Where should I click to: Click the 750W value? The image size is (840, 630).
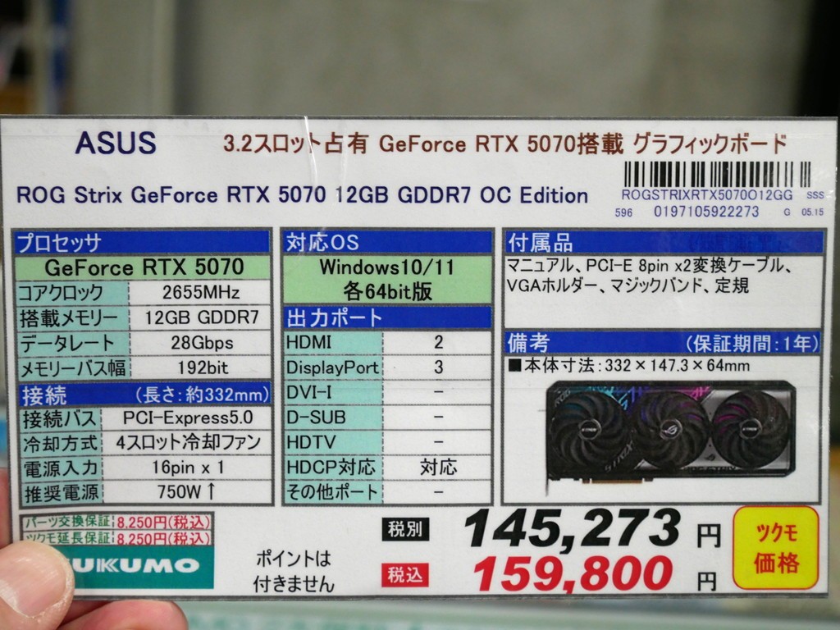point(186,492)
